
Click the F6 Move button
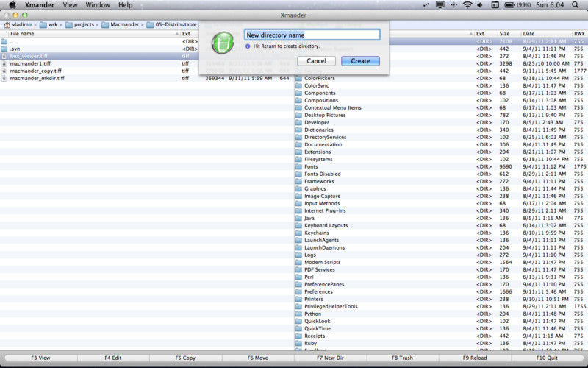[258, 358]
